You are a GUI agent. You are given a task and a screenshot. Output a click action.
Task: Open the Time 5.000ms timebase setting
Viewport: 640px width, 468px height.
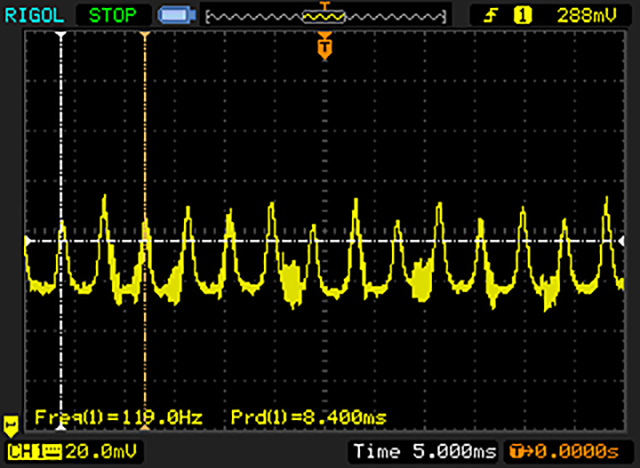424,451
